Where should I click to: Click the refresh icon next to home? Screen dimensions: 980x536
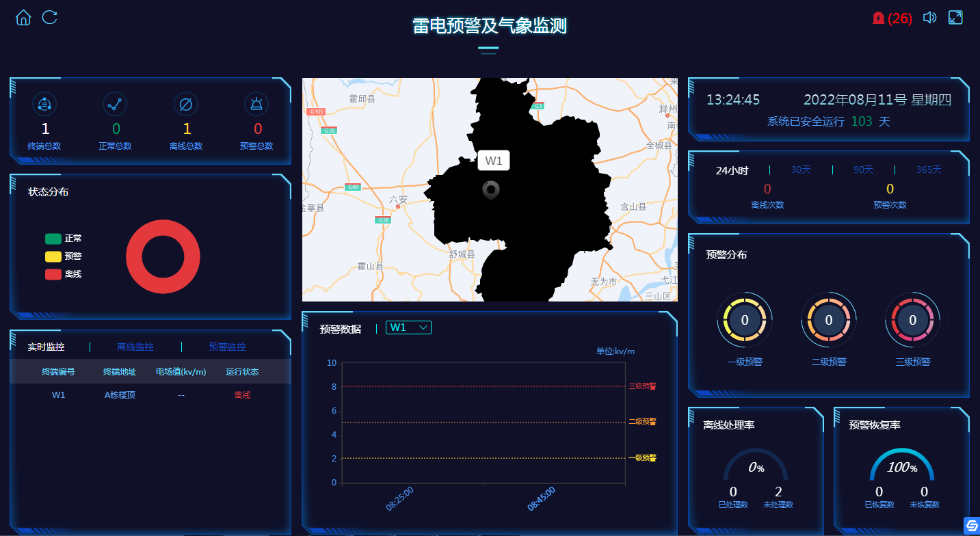coord(49,17)
